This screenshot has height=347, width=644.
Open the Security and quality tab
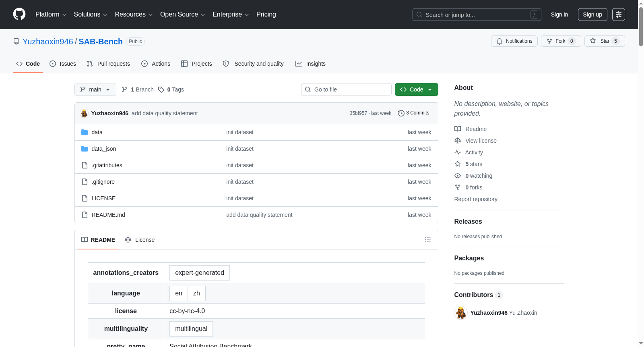coord(253,64)
